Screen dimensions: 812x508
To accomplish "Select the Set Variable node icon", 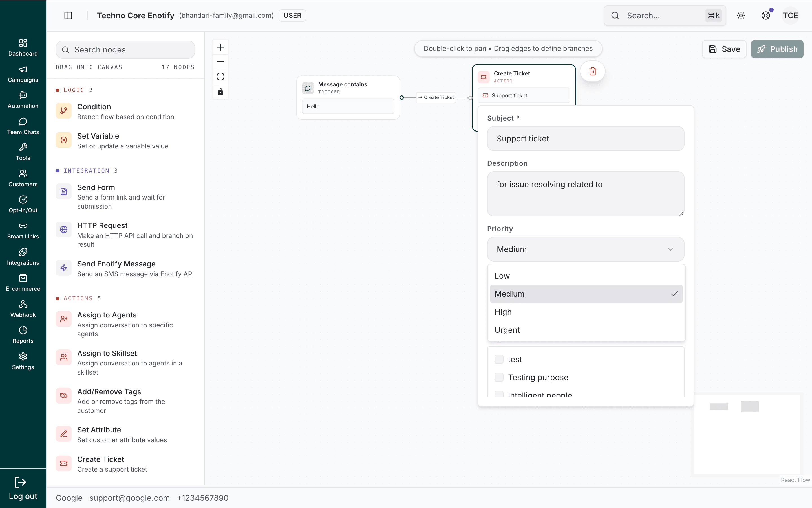I will coord(64,140).
